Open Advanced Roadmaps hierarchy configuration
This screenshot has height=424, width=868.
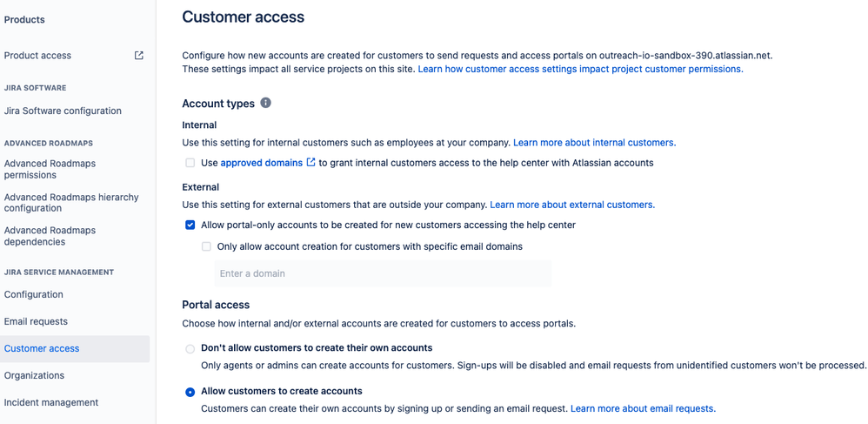pos(71,203)
